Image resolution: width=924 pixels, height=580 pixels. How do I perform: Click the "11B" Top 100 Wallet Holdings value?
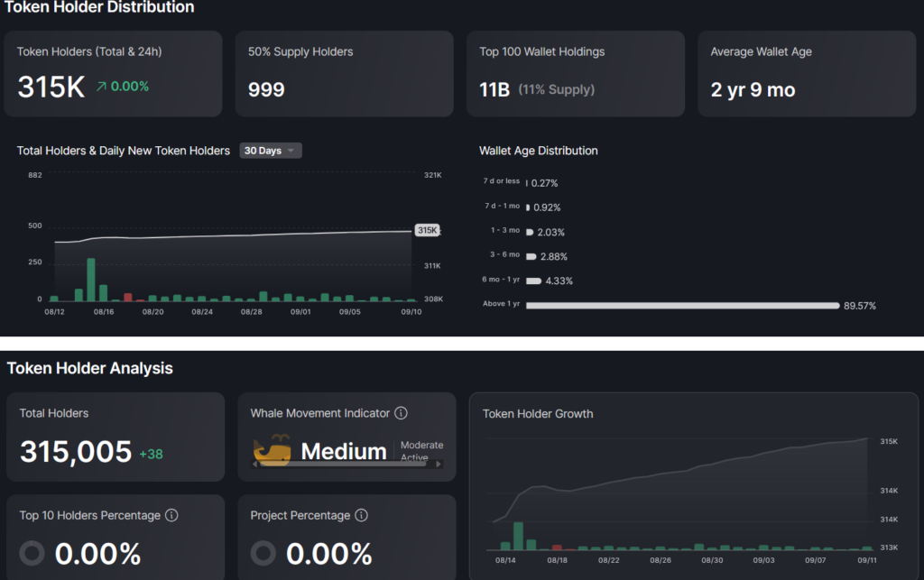tap(494, 89)
